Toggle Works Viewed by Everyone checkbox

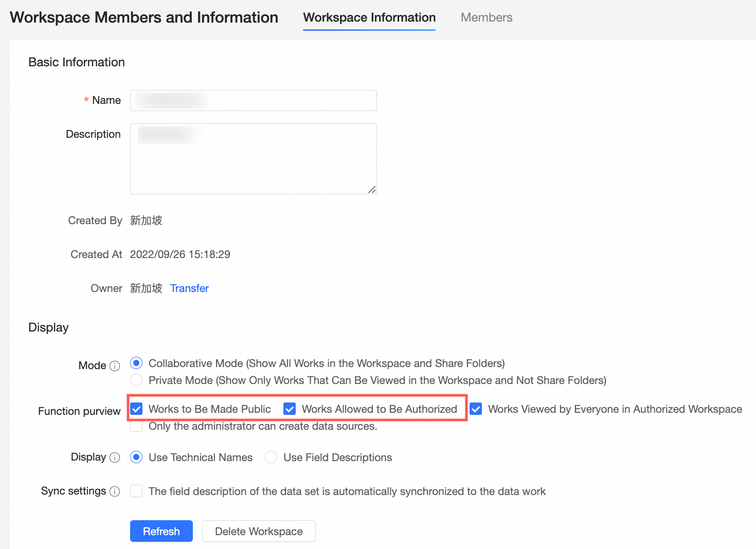point(476,409)
